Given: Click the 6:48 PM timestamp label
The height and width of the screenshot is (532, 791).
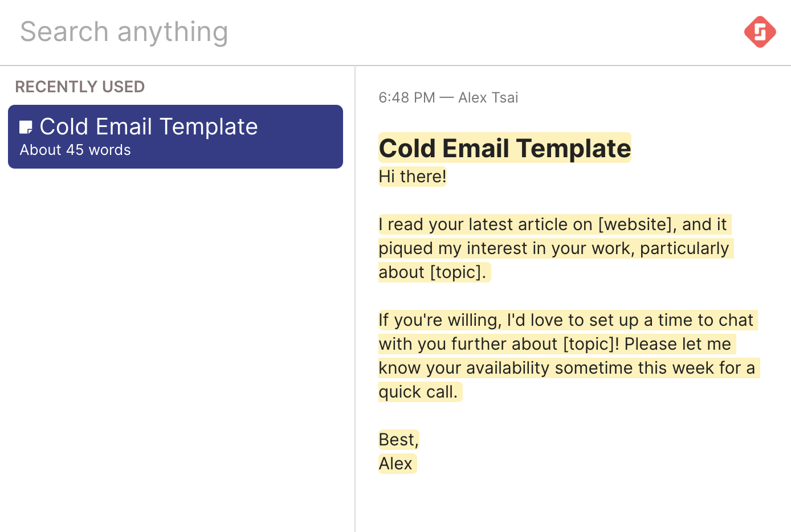Looking at the screenshot, I should click(x=406, y=97).
